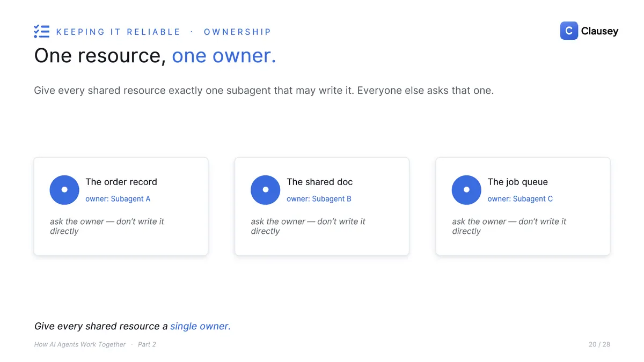Click the KEEPING IT RELIABLE label
This screenshot has width=644, height=362.
pos(118,32)
